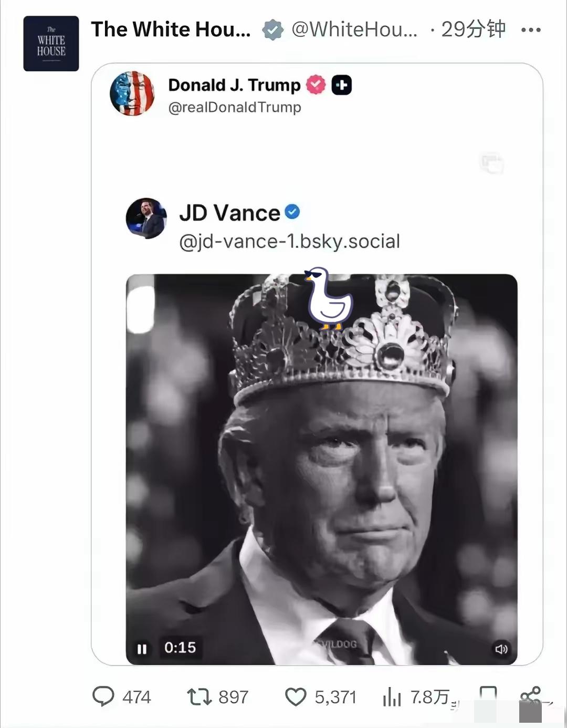Open the @realDonaldTrump handle
Screen dimensions: 567x728
pos(234,107)
